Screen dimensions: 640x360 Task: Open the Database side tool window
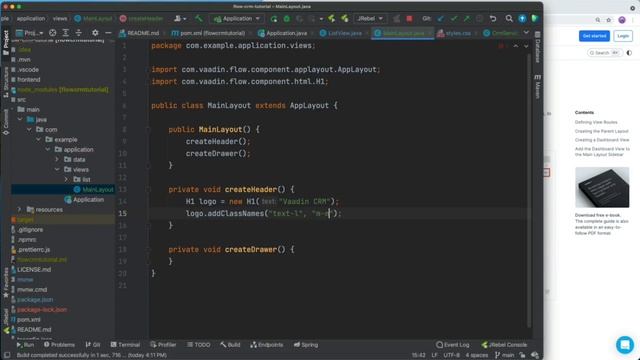click(538, 47)
